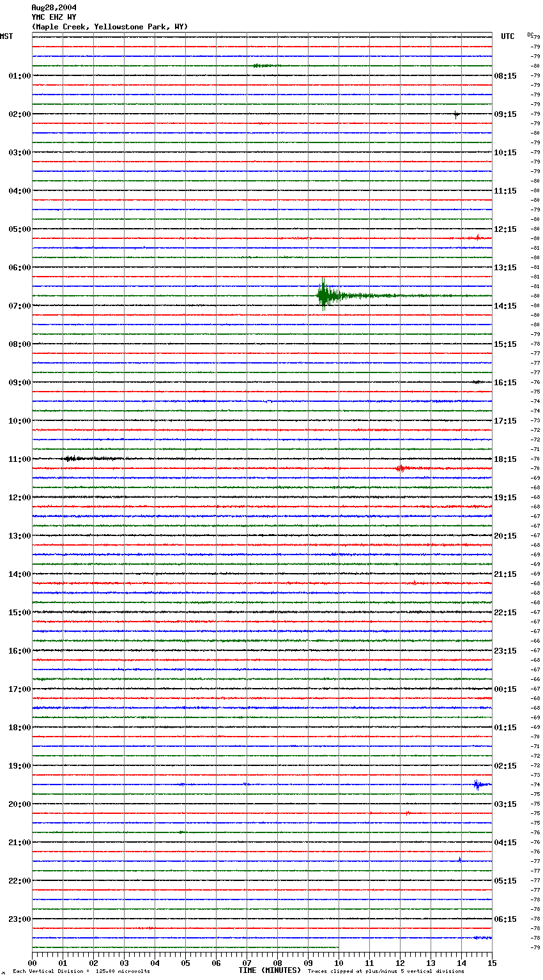Image resolution: width=543 pixels, height=980 pixels.
Task: Select the 16:00 MST row label
Action: coord(19,651)
